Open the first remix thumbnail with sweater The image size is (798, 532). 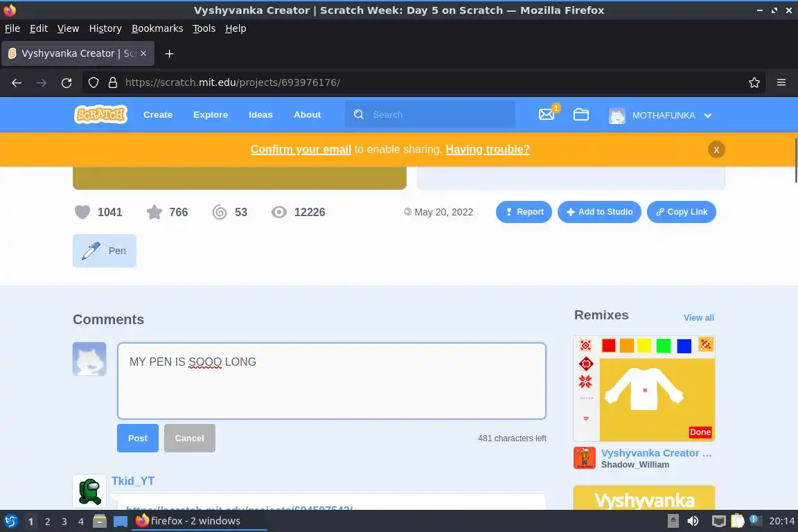click(x=644, y=389)
